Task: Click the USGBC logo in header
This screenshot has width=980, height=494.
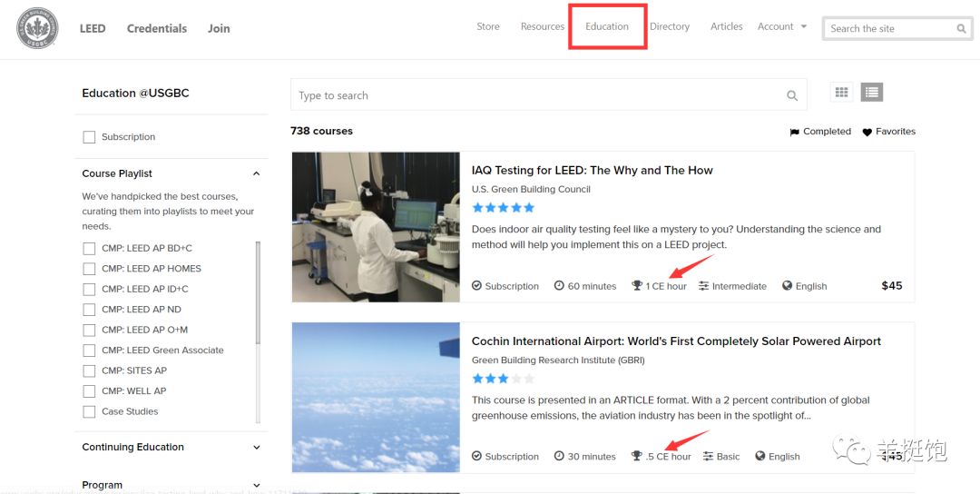Action: coord(37,28)
